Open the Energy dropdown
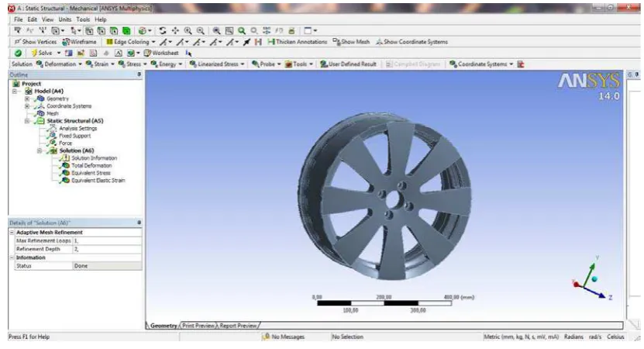 [167, 64]
